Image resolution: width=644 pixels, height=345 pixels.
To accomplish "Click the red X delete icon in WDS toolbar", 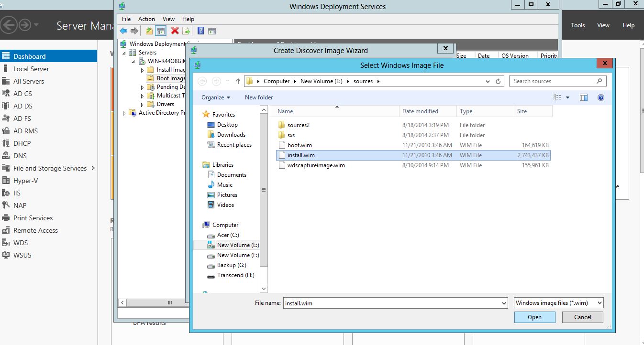I will pos(175,31).
